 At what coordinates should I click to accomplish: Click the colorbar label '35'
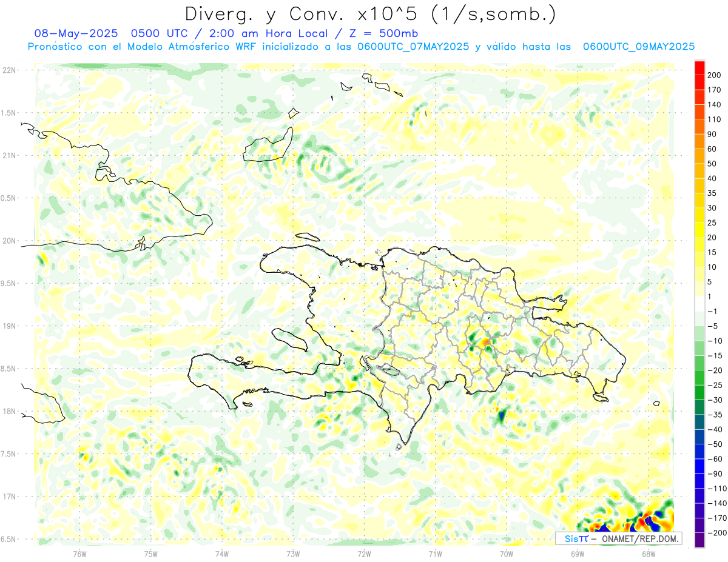coord(712,193)
